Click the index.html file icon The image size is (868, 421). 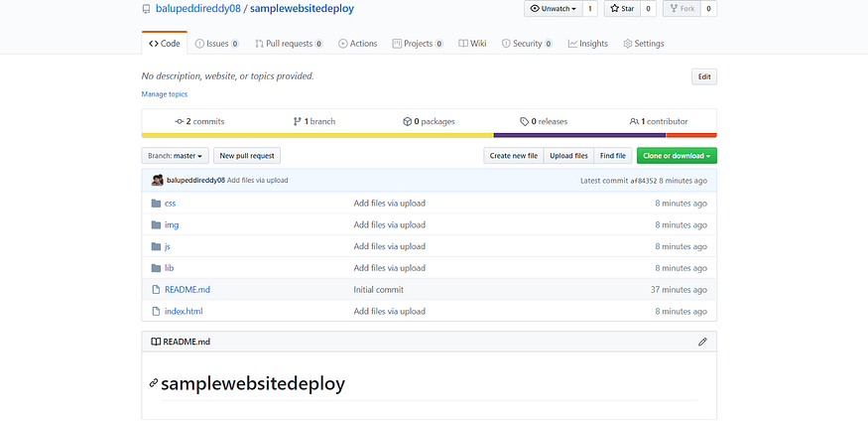[x=156, y=312]
